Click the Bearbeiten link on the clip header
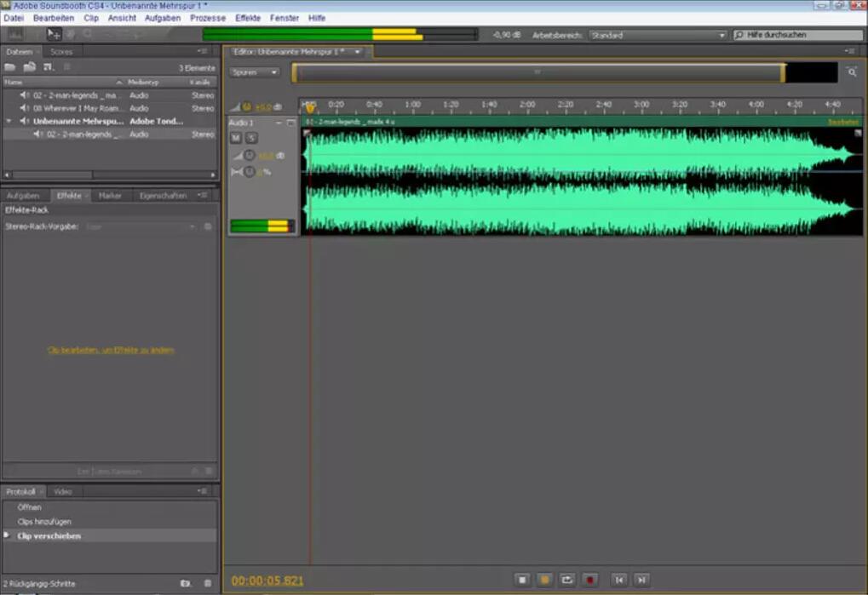868x595 pixels. pos(843,122)
